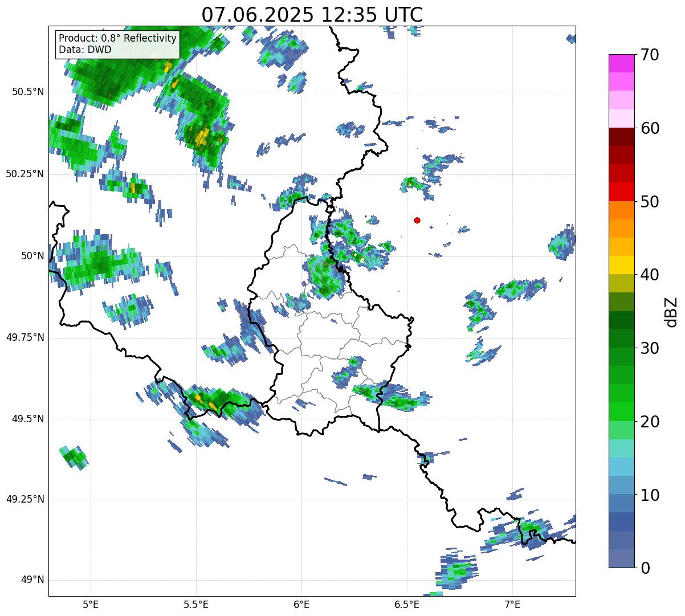Image resolution: width=685 pixels, height=616 pixels.
Task: Click the 5.5°E longitude label
Action: pyautogui.click(x=197, y=604)
